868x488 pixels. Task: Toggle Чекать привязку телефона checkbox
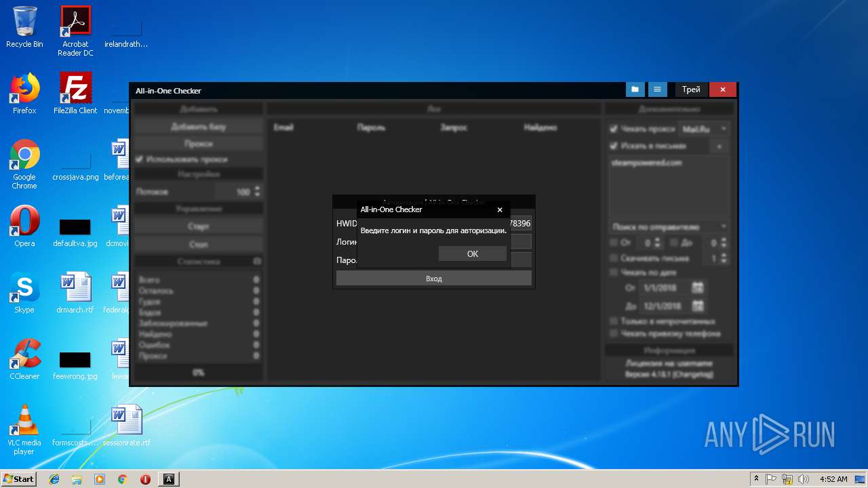tap(614, 333)
